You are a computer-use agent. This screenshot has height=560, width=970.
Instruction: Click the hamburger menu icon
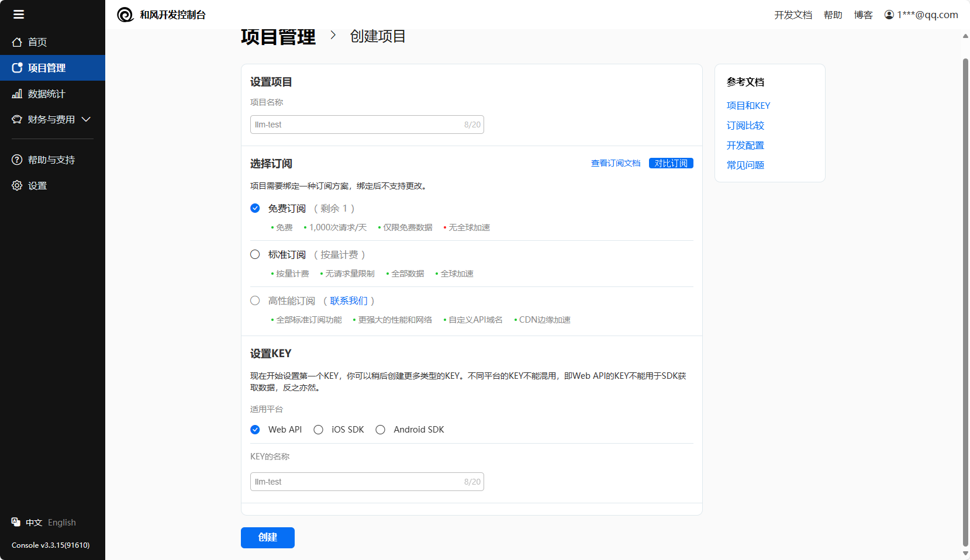(x=19, y=15)
